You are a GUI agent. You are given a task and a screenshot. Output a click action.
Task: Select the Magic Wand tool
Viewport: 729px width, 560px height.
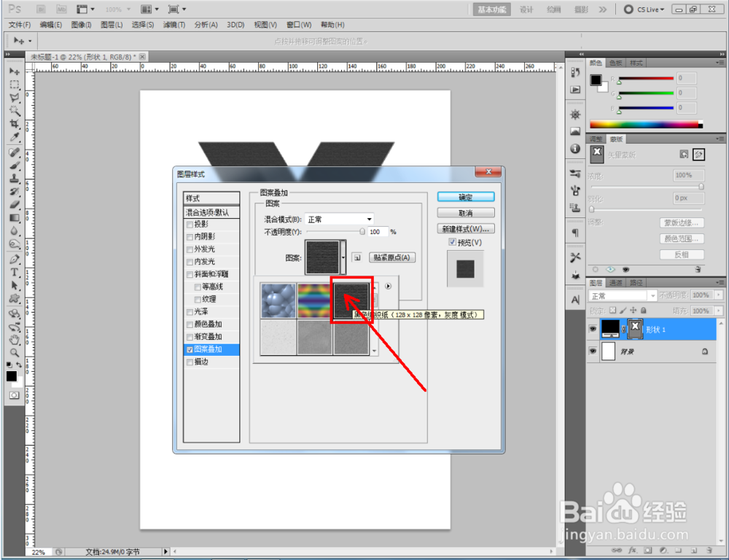pyautogui.click(x=15, y=111)
